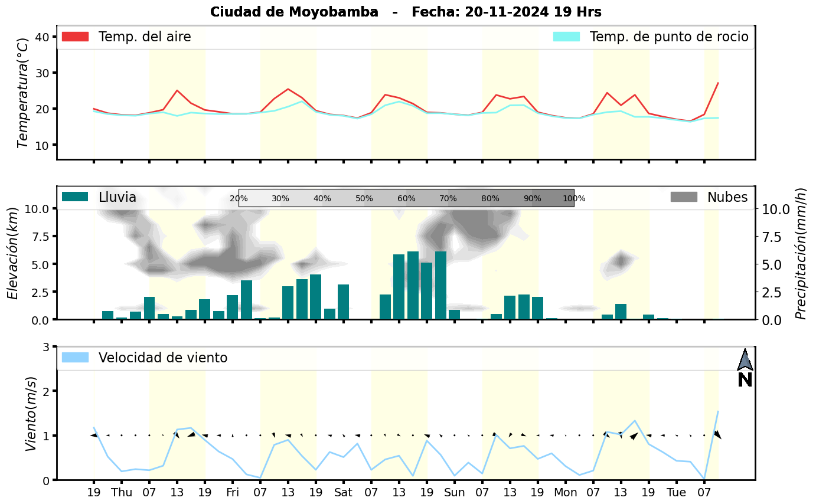816x504 pixels.
Task: Click the 7.5 tick on the Elevación axis
Action: pyautogui.click(x=40, y=237)
